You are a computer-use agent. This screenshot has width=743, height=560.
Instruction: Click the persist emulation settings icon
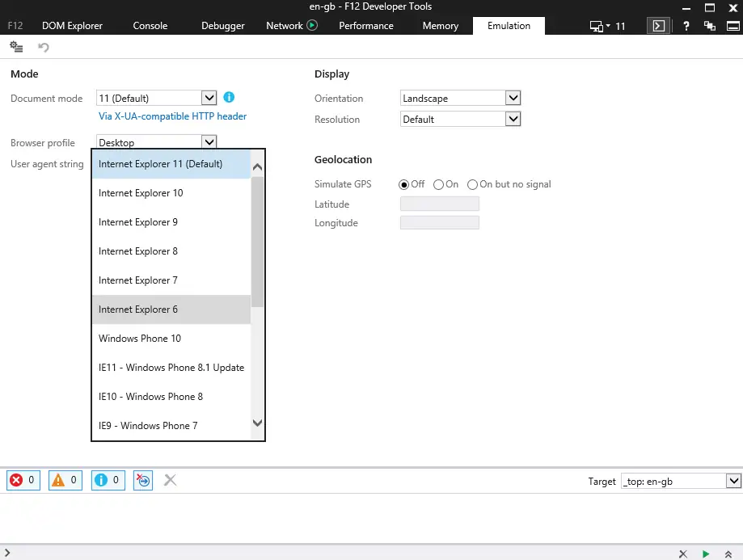[x=16, y=46]
